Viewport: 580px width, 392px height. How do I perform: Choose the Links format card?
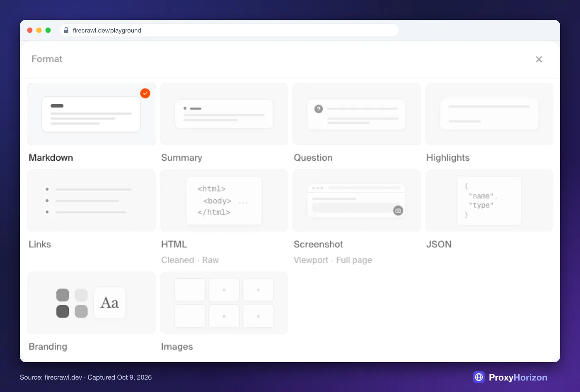coord(91,200)
